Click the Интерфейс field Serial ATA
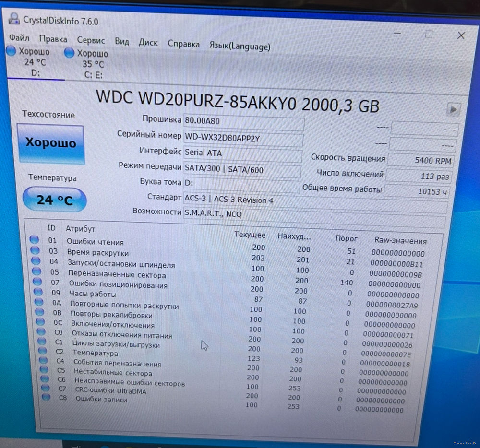Viewport: 480px width, 448px height. coord(243,154)
